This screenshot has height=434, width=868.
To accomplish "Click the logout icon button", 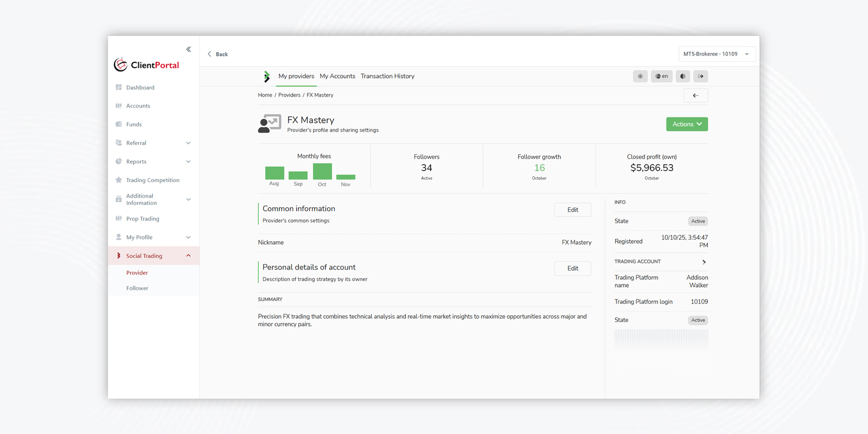I will click(700, 76).
